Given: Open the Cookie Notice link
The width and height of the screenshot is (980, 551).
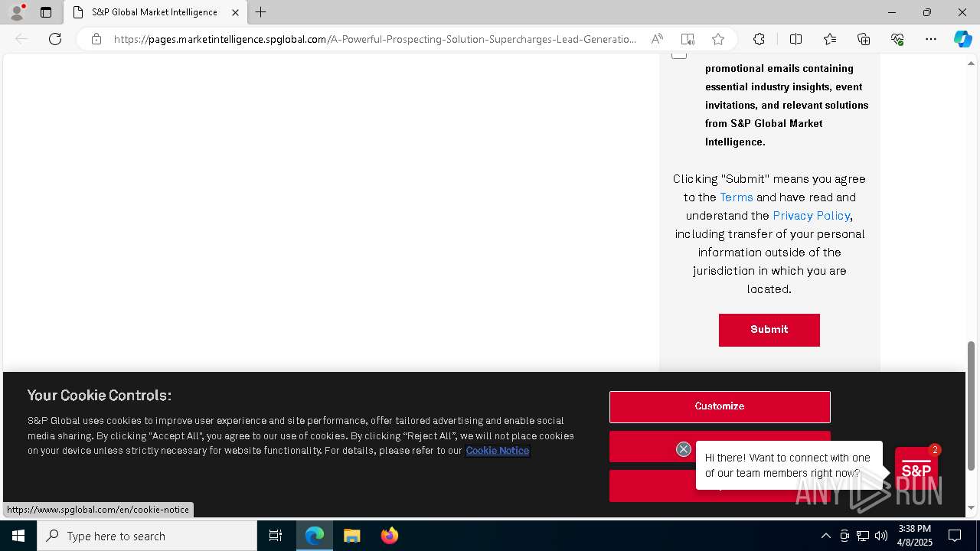Looking at the screenshot, I should (498, 451).
